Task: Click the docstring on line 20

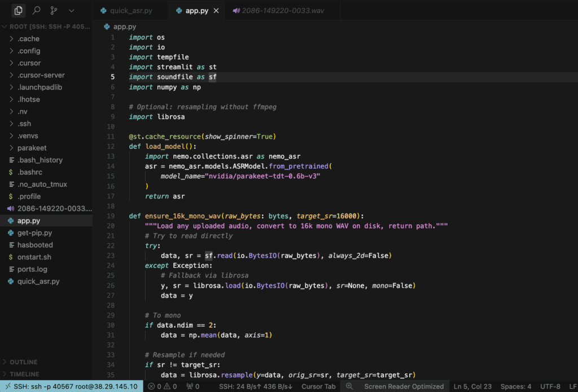Action: point(296,226)
